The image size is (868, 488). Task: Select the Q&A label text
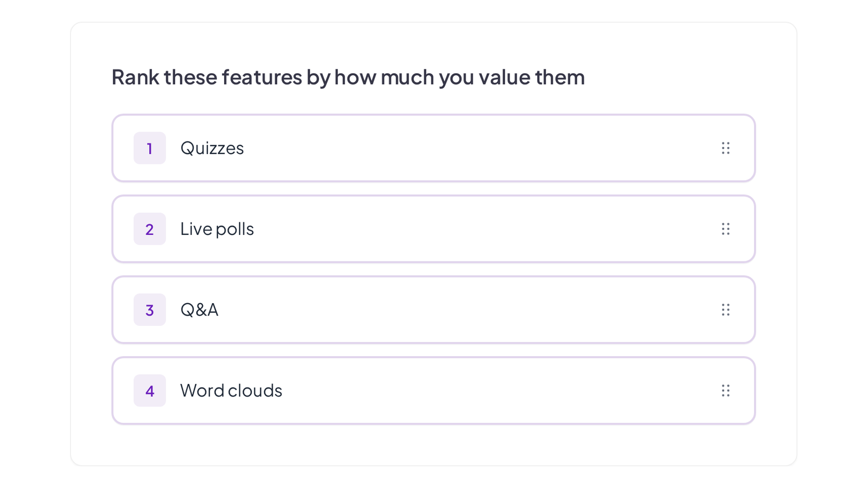[199, 310]
